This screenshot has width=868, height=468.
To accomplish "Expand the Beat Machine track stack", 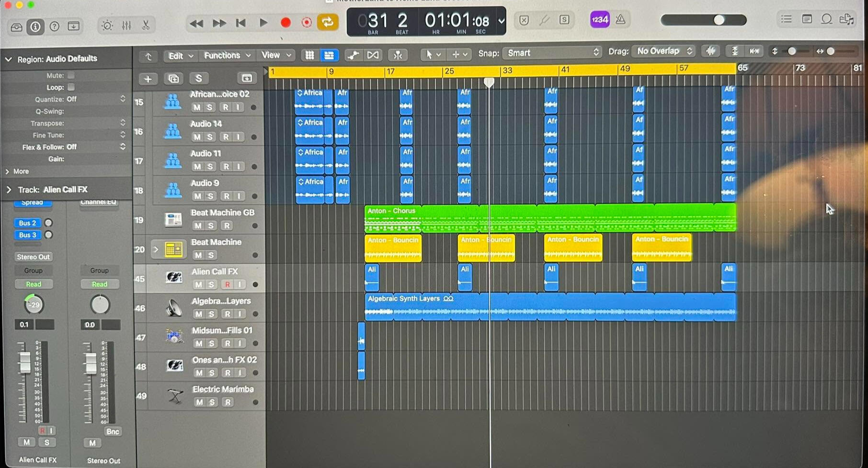I will 156,249.
